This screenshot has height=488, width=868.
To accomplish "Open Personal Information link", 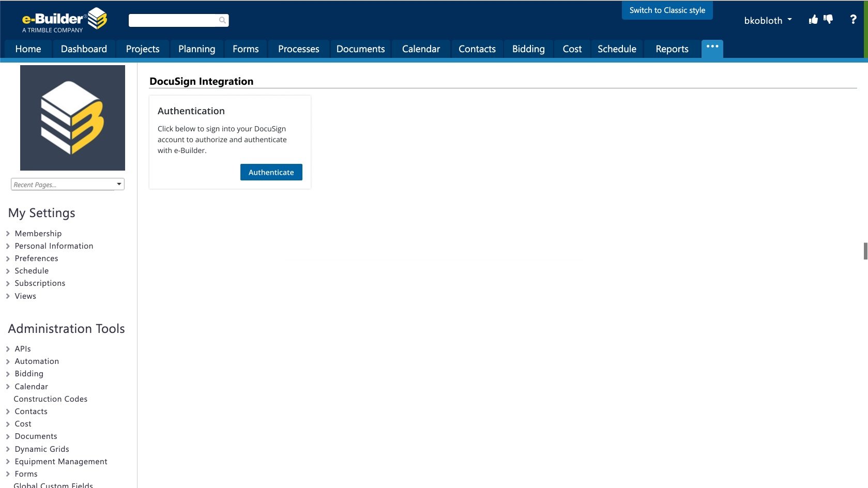I will tap(54, 246).
